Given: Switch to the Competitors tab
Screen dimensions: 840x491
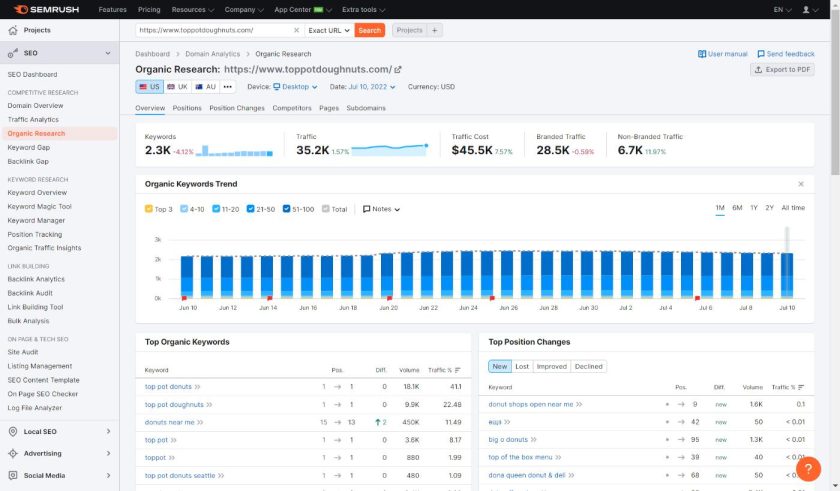Looking at the screenshot, I should [x=292, y=108].
